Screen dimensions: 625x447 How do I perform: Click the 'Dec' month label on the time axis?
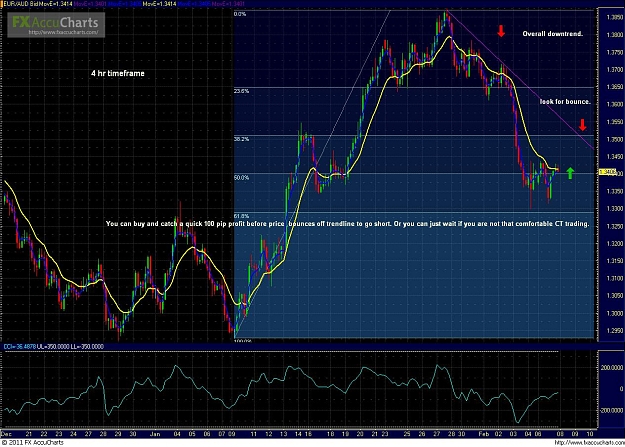(6, 434)
